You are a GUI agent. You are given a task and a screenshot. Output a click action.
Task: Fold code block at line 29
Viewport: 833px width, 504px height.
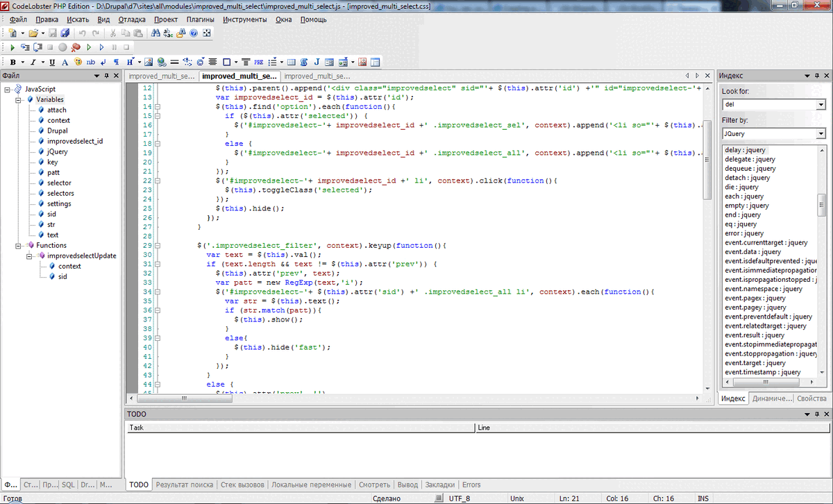coord(158,245)
